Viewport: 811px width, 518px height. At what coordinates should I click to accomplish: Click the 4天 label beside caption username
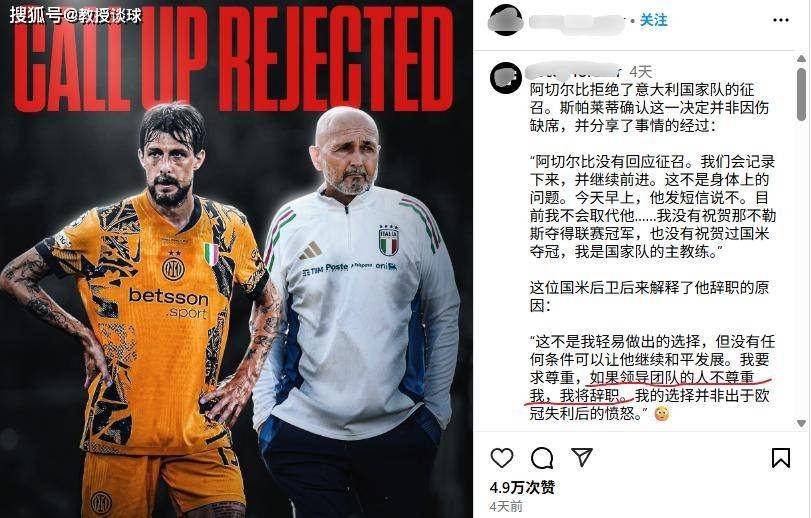[x=641, y=71]
